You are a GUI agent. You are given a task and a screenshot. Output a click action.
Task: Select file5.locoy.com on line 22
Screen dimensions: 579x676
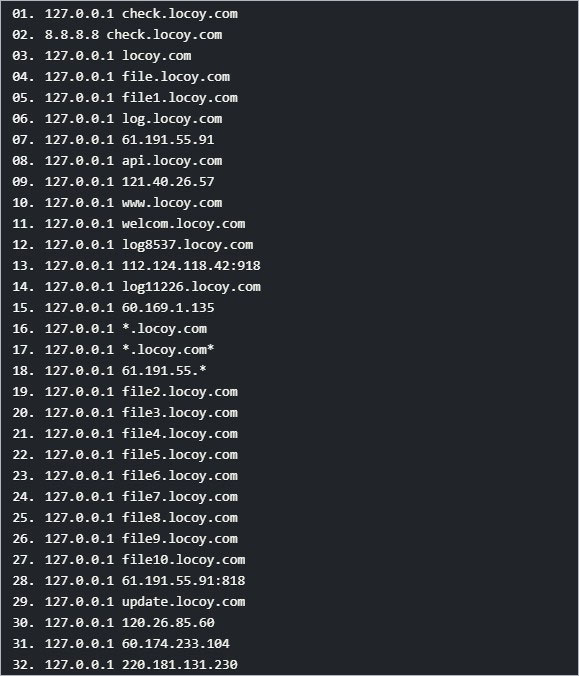[179, 455]
